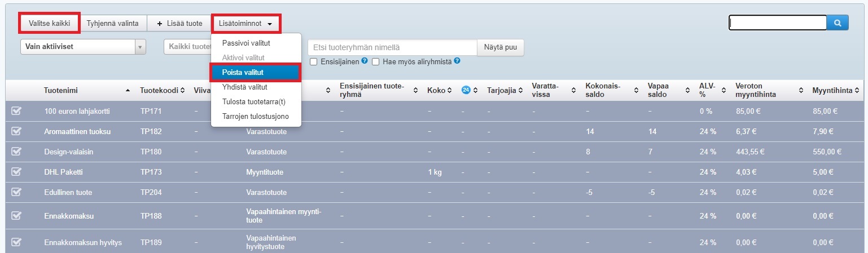
Task: Click the blue magnifier search button
Action: click(838, 23)
